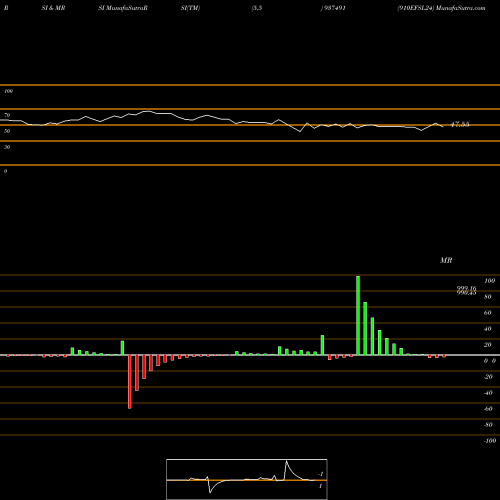This screenshot has width=500, height=500.
Task: Click the MR axis label 60
Action: (488, 313)
